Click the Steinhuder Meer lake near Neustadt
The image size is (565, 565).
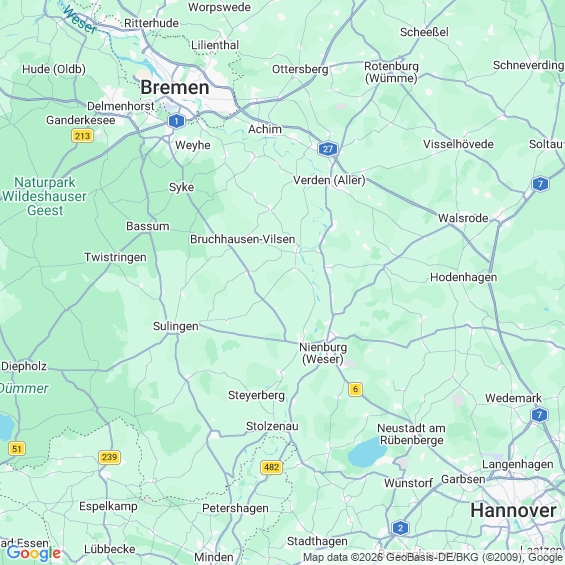tap(367, 452)
